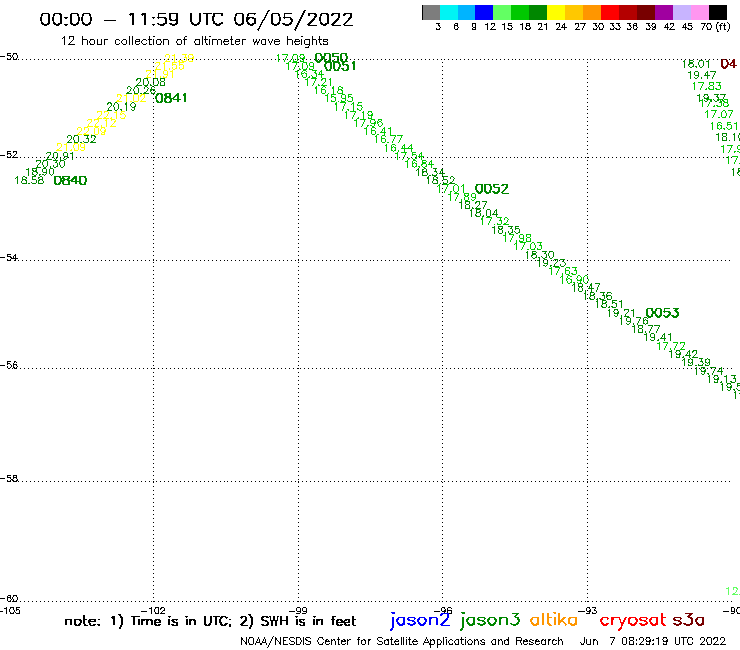Viewport: 740px width, 650px height.
Task: Pick the orange legend color swatch
Action: coord(592,12)
